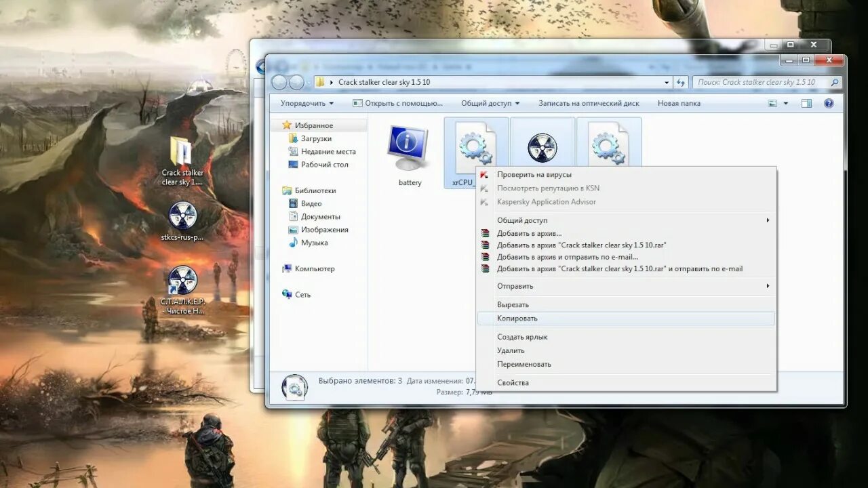Screen dimensions: 868x488
Task: Open Компьютер in navigation pane
Action: point(314,268)
